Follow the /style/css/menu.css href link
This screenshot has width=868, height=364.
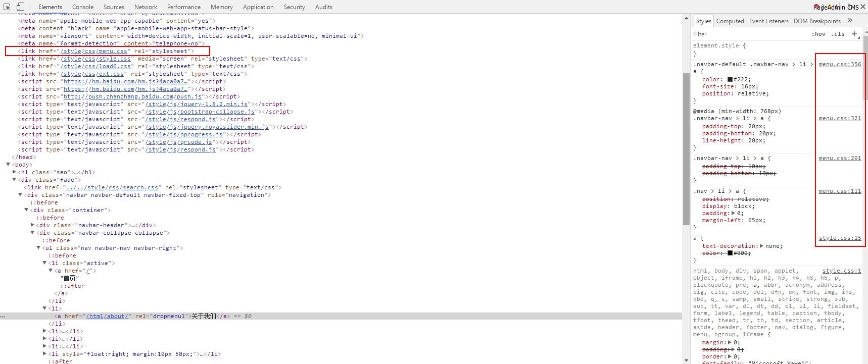coord(95,51)
